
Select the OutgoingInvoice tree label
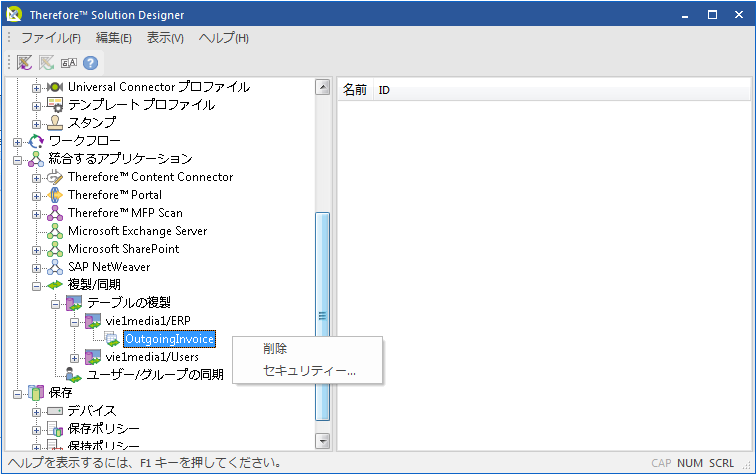tap(169, 339)
